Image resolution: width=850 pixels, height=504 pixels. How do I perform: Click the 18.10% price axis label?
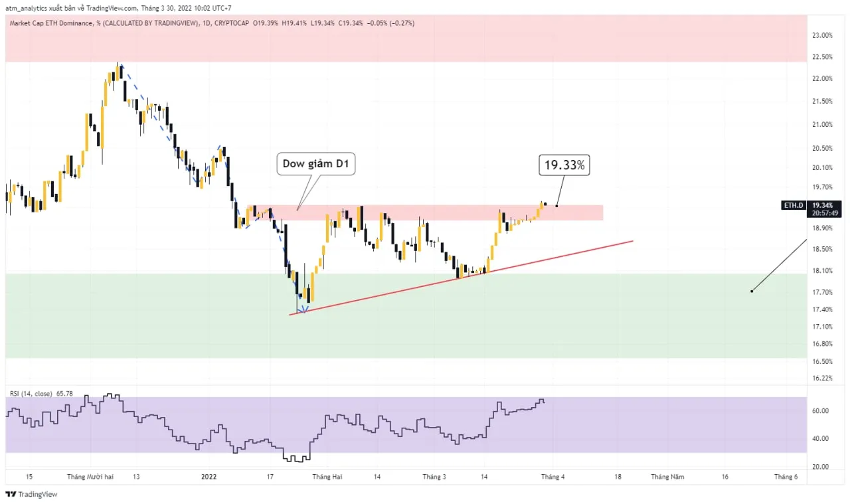point(822,271)
